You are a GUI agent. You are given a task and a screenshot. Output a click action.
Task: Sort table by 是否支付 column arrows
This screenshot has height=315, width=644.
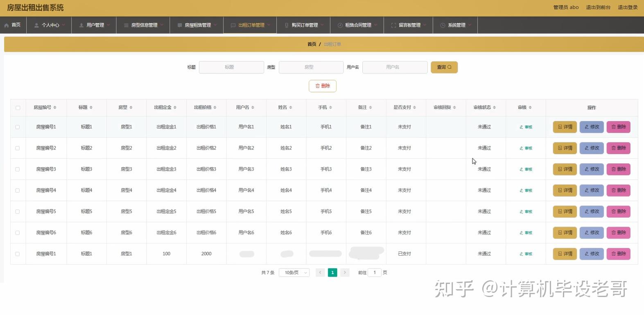(x=414, y=108)
